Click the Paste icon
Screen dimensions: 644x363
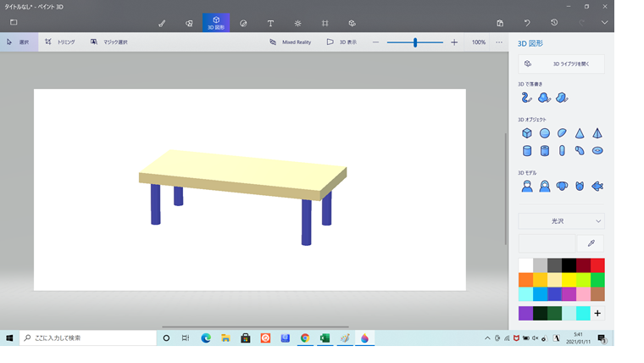click(500, 23)
